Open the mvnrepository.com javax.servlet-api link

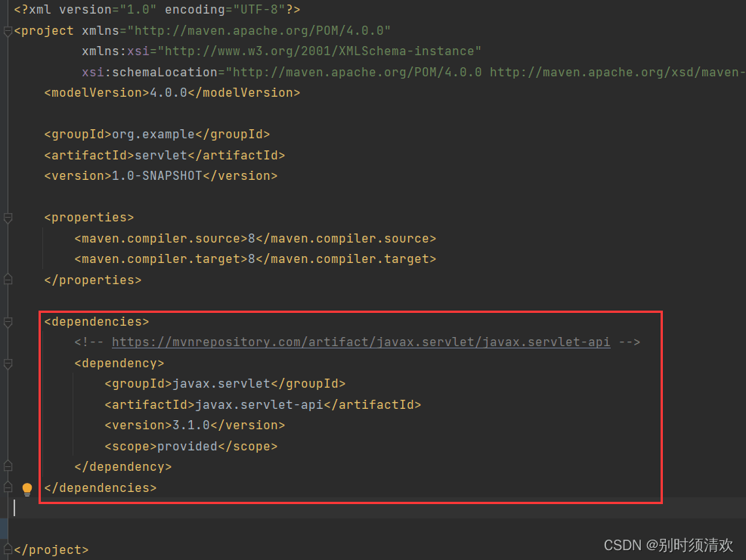361,342
